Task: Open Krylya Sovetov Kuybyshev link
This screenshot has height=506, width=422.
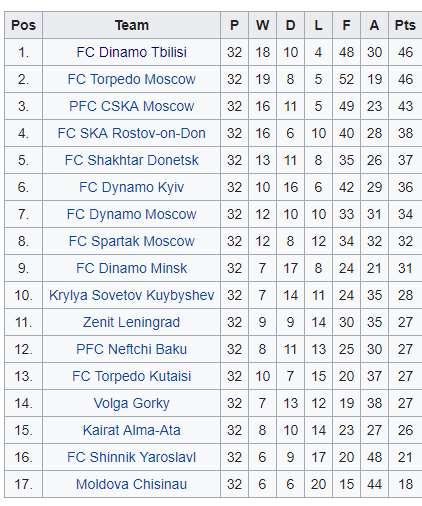Action: point(131,295)
